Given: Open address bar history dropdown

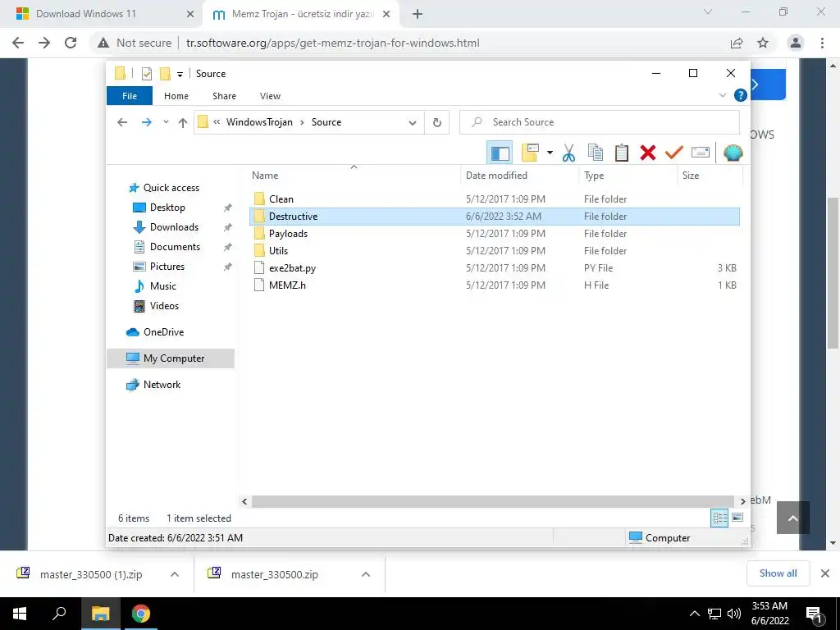Looking at the screenshot, I should click(x=413, y=123).
